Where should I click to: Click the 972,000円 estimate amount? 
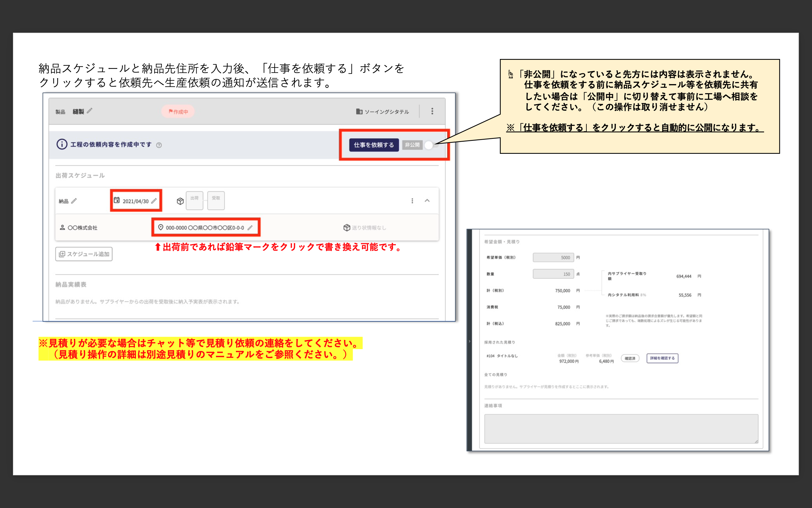569,362
